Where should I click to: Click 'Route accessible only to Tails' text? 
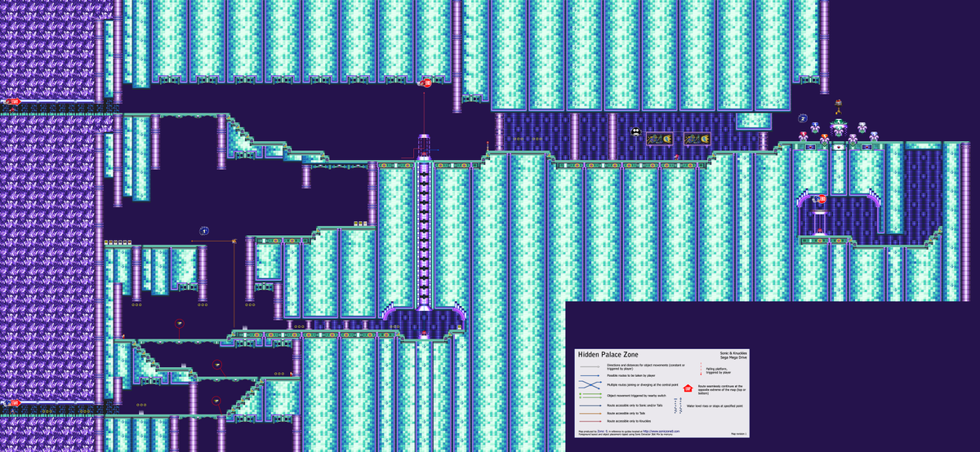click(x=626, y=413)
